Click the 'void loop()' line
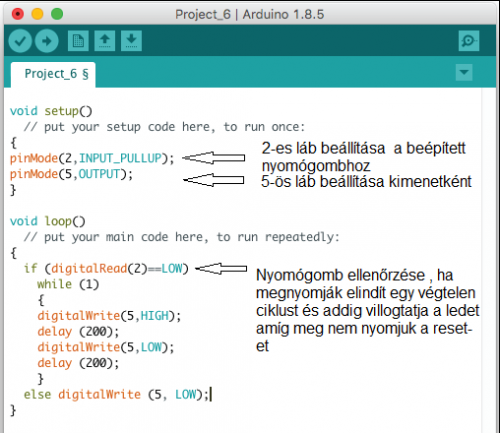 click(48, 221)
